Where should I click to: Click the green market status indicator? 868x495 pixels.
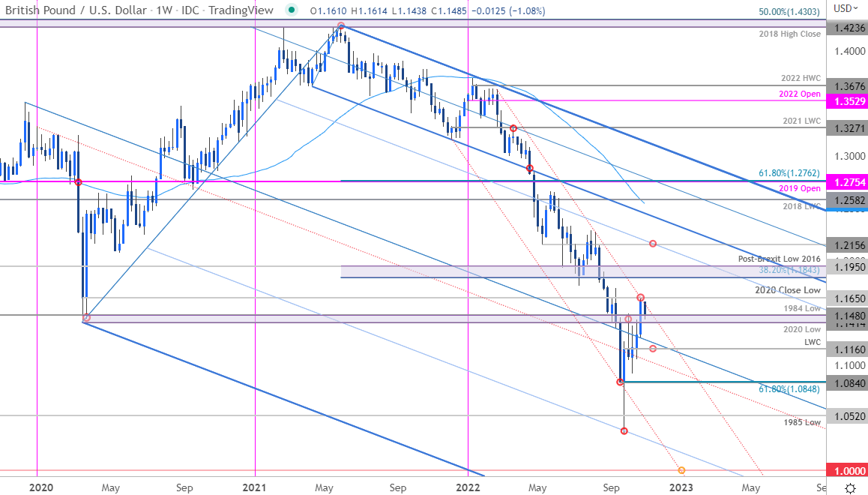coord(292,10)
